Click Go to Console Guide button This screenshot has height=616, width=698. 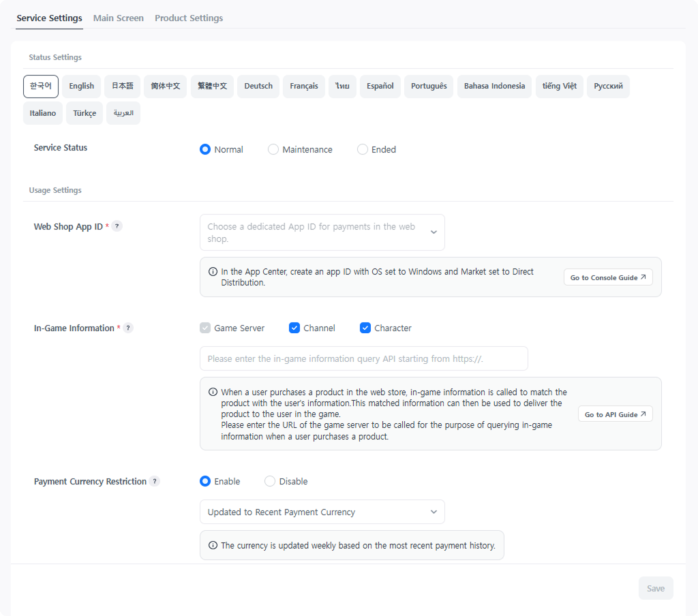(608, 277)
